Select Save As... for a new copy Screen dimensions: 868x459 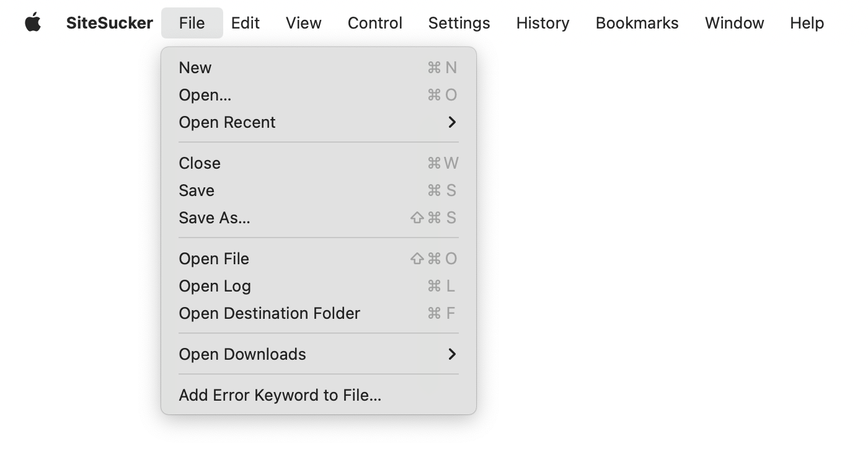[x=215, y=218]
